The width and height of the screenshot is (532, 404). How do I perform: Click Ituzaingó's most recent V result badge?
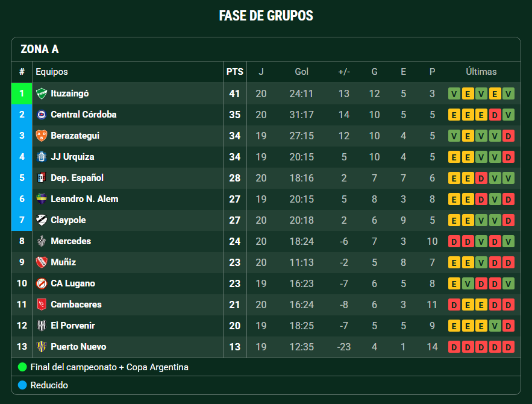coord(509,93)
